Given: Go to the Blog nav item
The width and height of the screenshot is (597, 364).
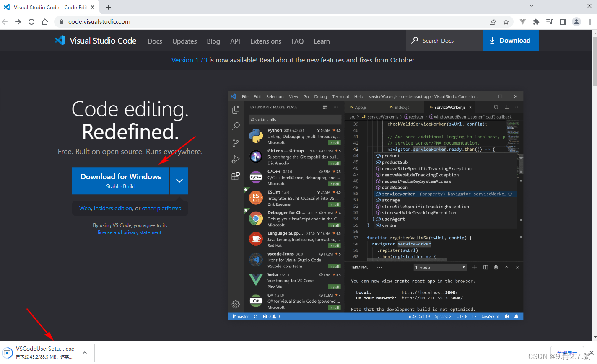Looking at the screenshot, I should [x=213, y=41].
